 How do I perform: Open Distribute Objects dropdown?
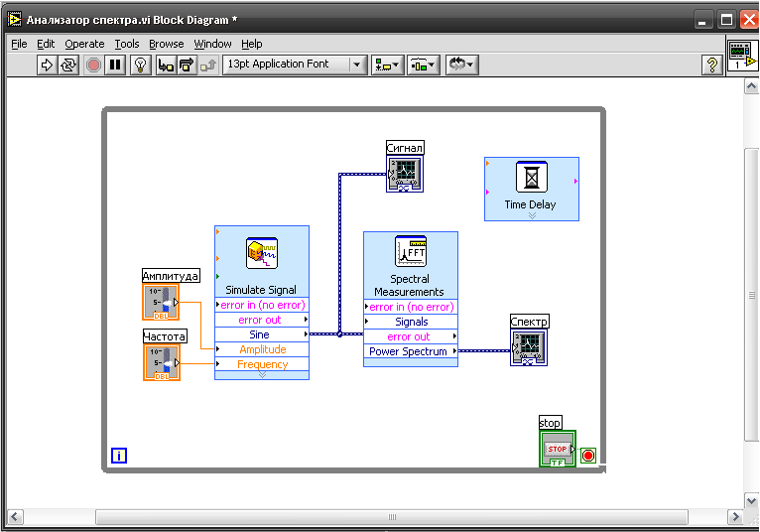click(x=423, y=65)
